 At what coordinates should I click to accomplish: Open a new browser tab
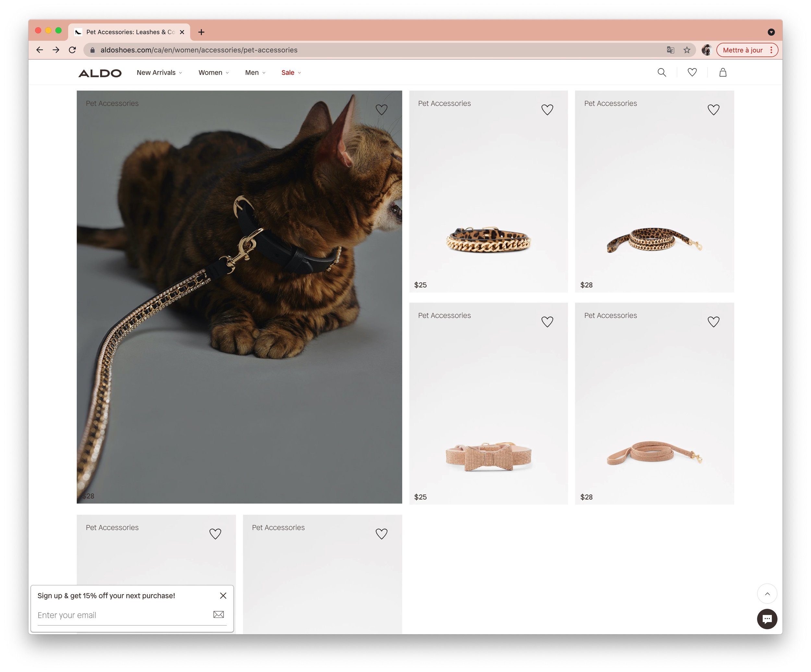click(201, 32)
